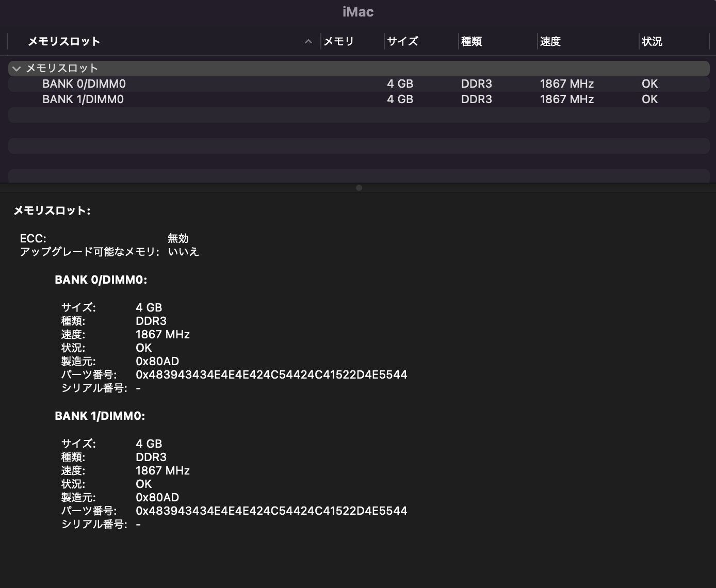Click DDR3 type in BANK 1/DIMM0 table row
Viewport: 716px width, 588px height.
point(476,100)
